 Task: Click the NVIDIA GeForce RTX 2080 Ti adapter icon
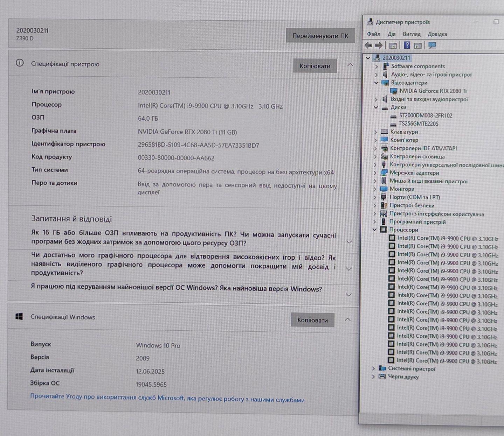[x=393, y=91]
